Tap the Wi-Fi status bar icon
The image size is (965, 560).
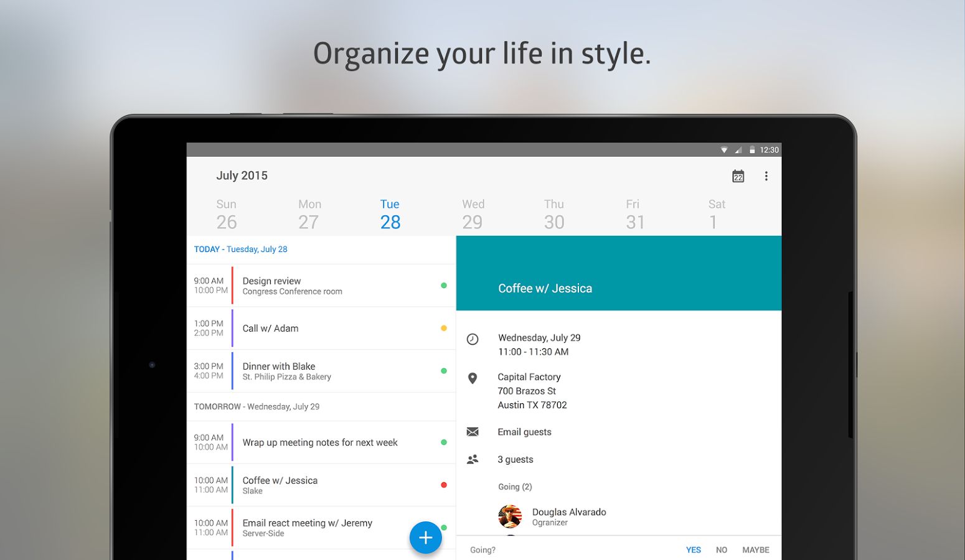723,150
